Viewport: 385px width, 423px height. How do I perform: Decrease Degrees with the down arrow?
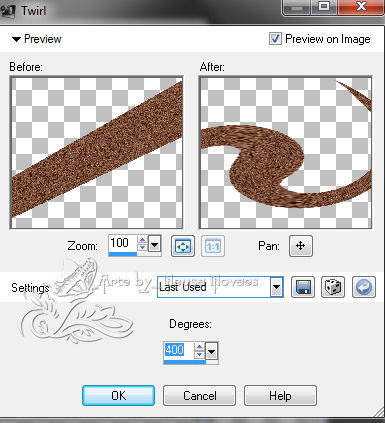click(199, 354)
